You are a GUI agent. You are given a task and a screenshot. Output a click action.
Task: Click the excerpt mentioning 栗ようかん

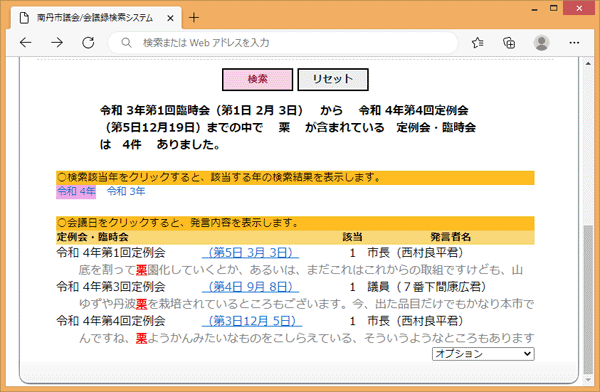pyautogui.click(x=306, y=338)
